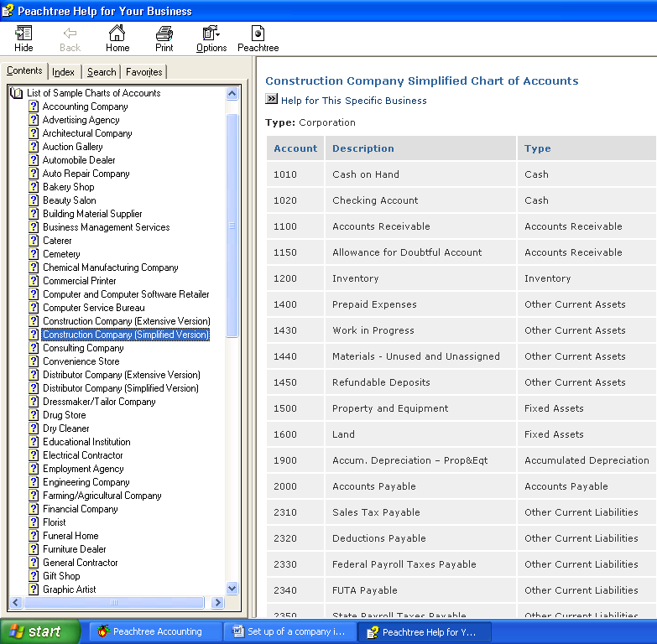Click the Funeral Home topic icon

[34, 535]
